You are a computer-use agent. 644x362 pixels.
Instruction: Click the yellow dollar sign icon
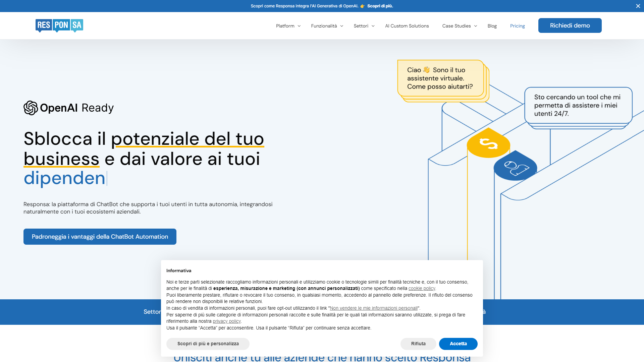coord(488,143)
